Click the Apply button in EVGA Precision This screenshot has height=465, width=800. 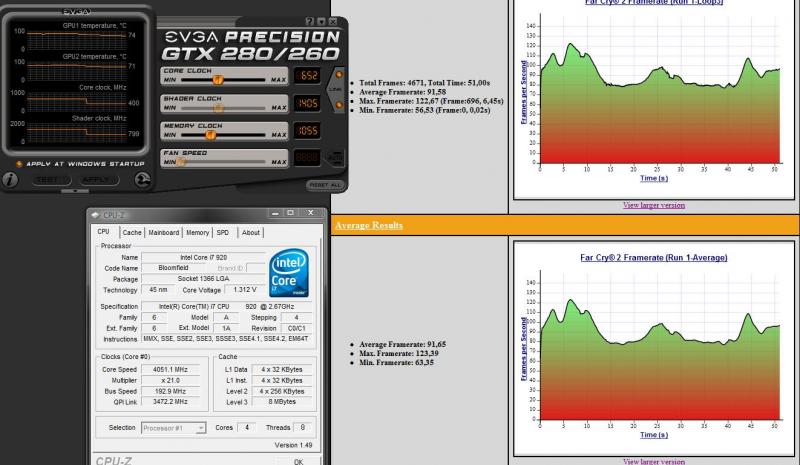[x=99, y=180]
